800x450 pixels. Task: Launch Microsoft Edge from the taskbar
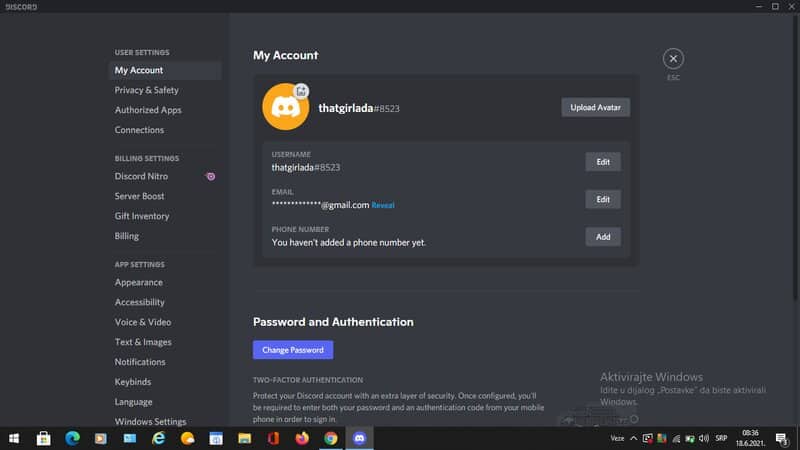pyautogui.click(x=72, y=438)
